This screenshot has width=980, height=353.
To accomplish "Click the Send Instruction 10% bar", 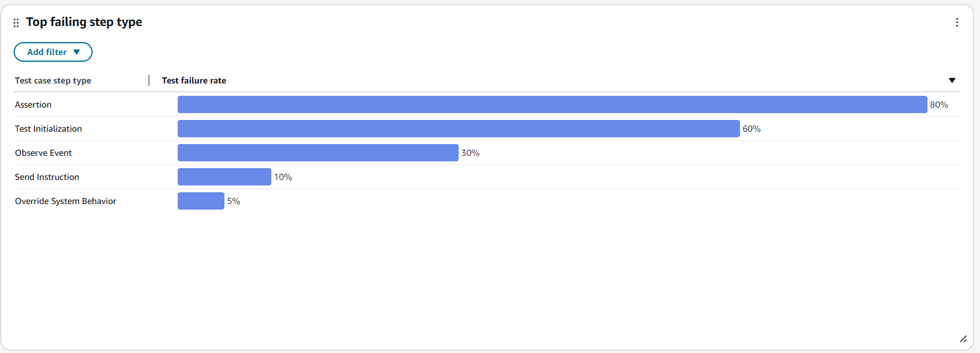I will 224,177.
